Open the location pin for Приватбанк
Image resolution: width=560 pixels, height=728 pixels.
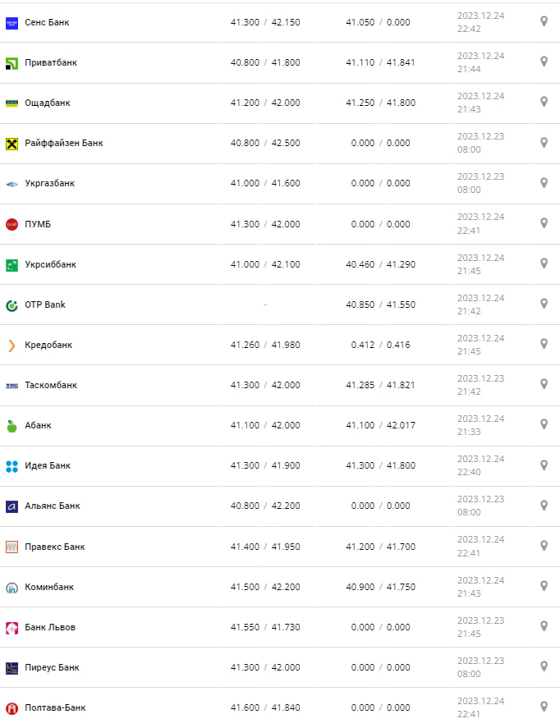(x=544, y=62)
